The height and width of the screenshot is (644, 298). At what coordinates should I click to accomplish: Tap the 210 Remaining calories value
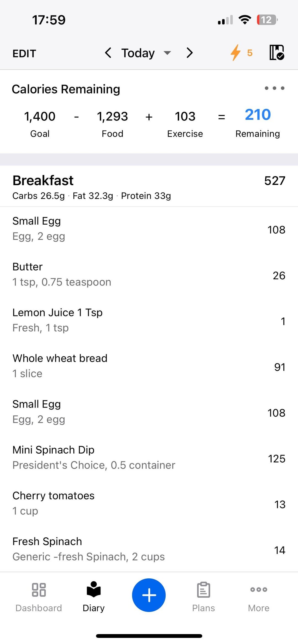(x=258, y=115)
